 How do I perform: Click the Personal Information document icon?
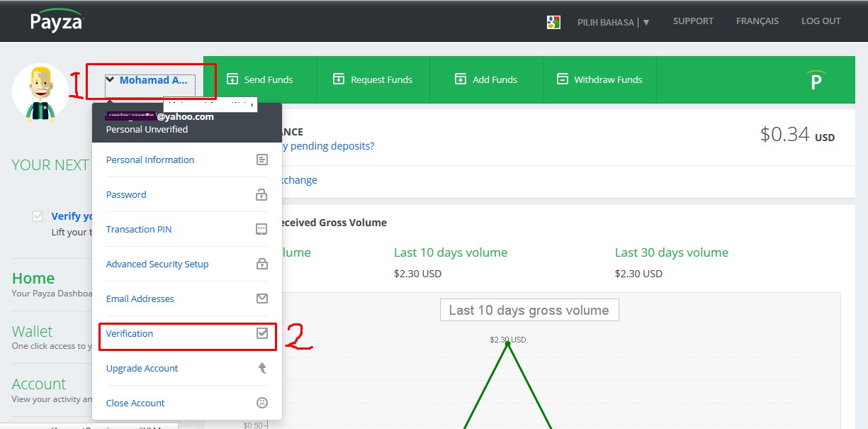tap(262, 160)
